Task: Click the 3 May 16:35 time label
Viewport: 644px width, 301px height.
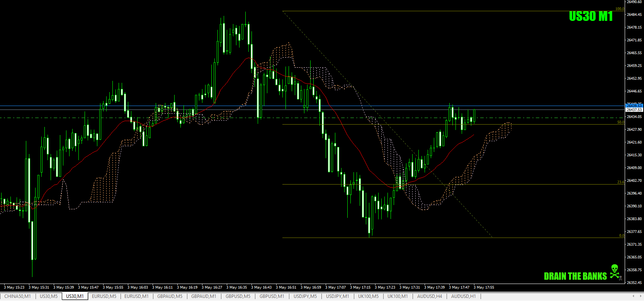Action: tap(236, 287)
